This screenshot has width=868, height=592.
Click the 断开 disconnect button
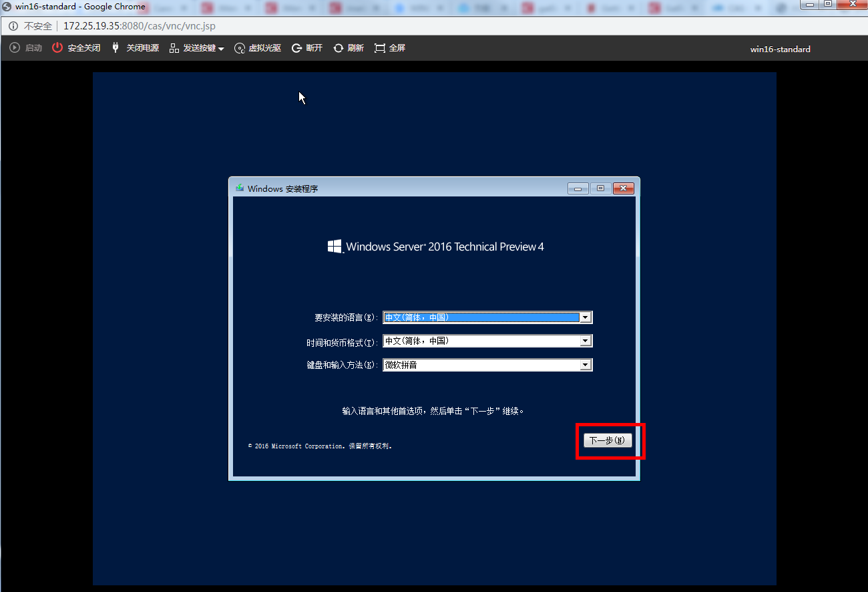coord(307,48)
